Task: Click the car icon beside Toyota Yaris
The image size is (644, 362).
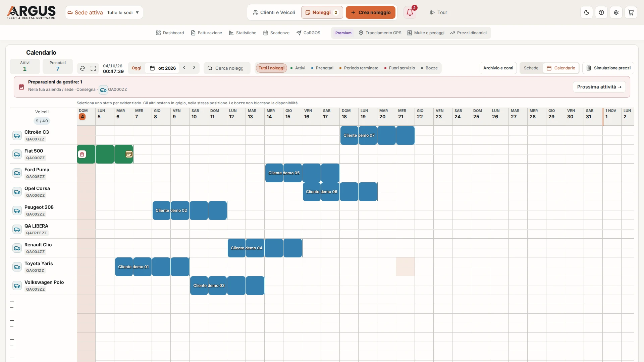Action: tap(17, 267)
